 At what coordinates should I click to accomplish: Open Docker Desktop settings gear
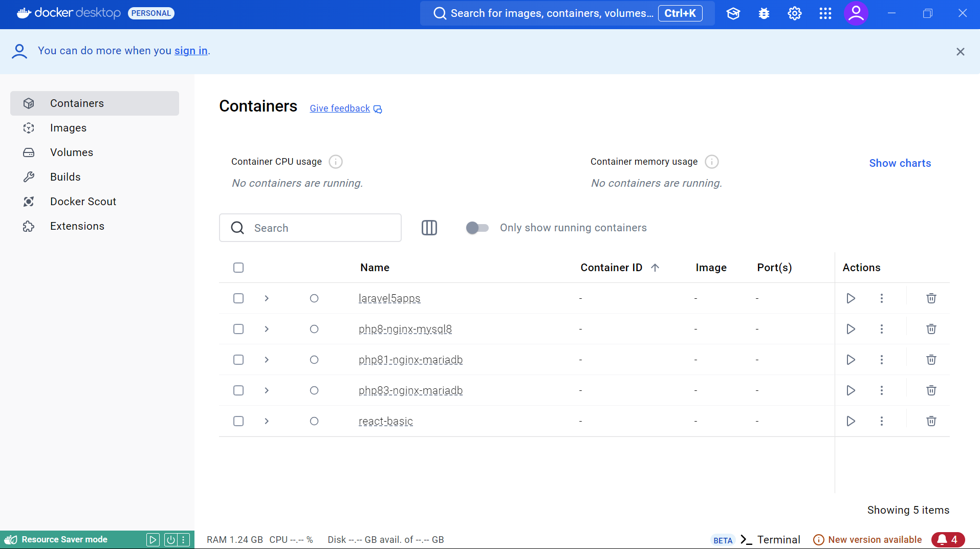point(795,13)
